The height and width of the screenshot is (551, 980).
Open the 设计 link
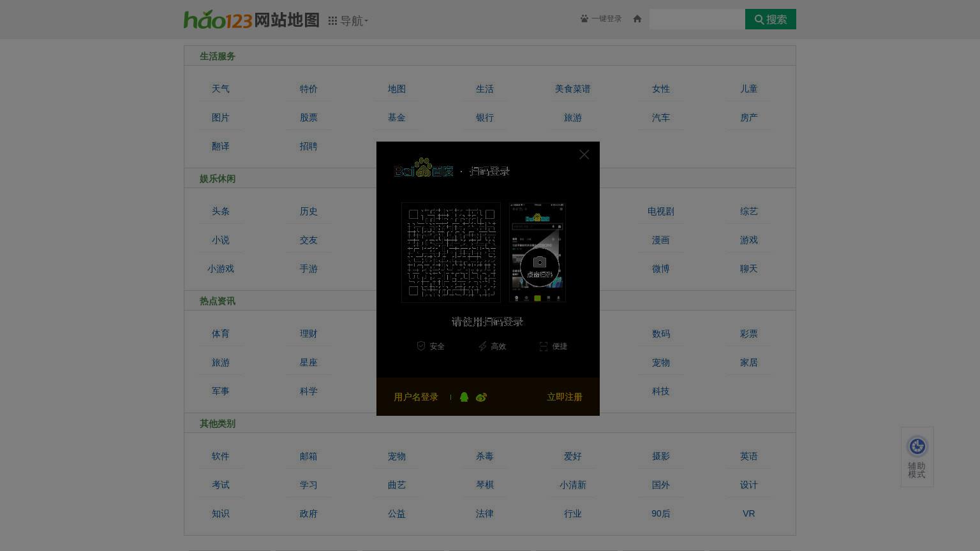[x=749, y=485]
